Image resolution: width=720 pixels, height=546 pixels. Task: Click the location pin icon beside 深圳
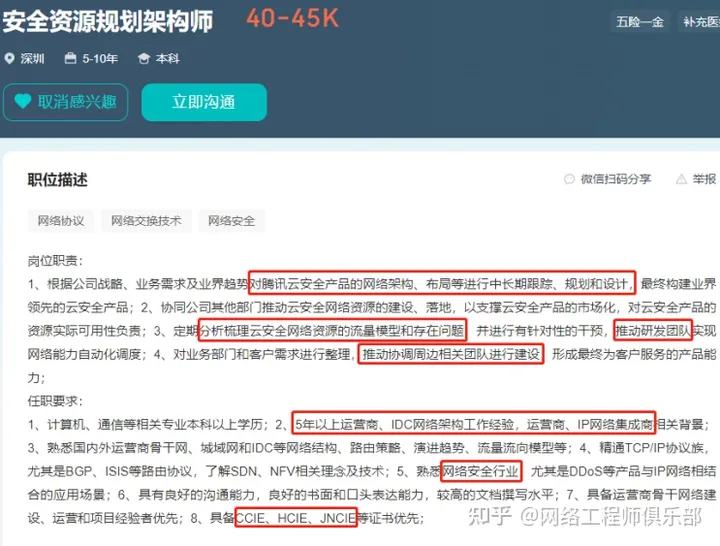point(9,58)
